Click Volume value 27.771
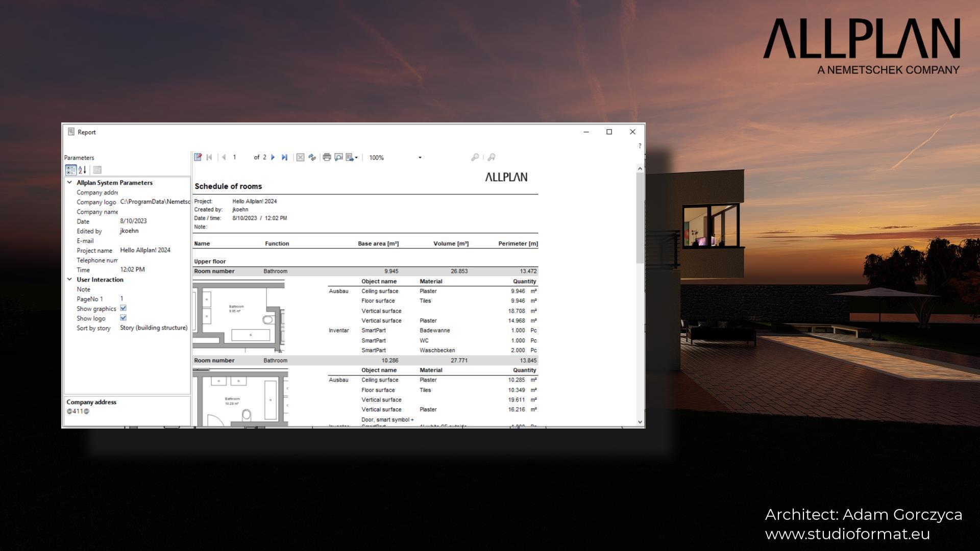 pos(459,360)
